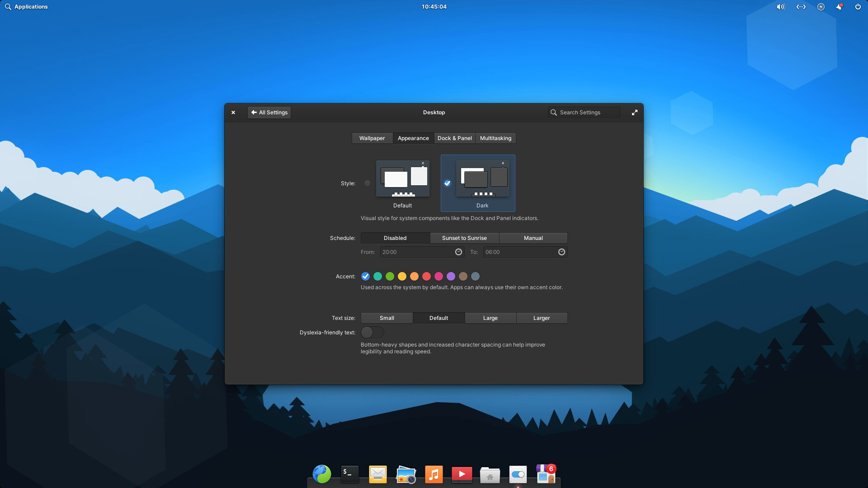Screen dimensions: 868x488
Task: Choose Default text size
Action: tap(439, 318)
